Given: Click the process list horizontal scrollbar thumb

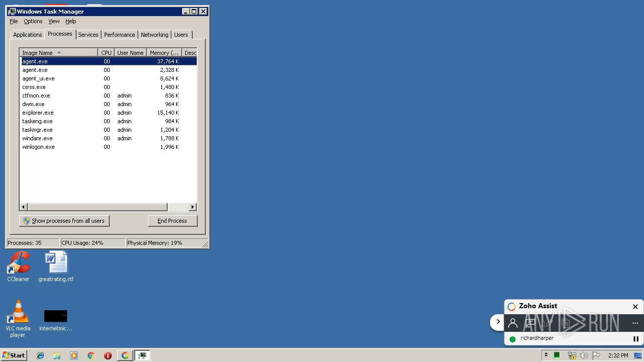Looking at the screenshot, I should point(97,207).
